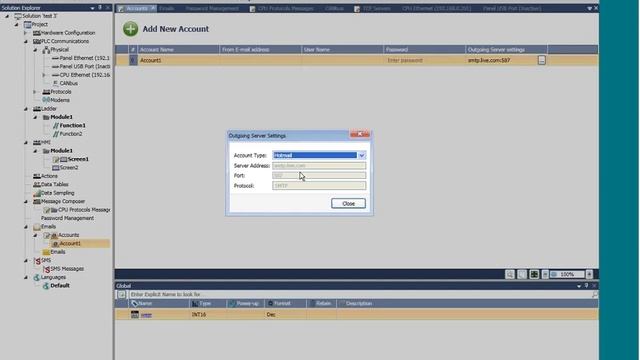640x360 pixels.
Task: Click the Protocol field showing SMTP
Action: tap(319, 186)
